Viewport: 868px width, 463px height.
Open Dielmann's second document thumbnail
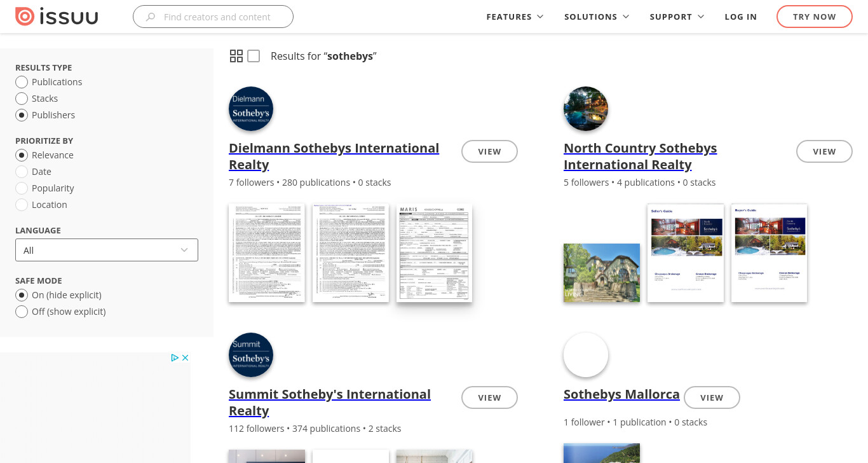click(351, 252)
